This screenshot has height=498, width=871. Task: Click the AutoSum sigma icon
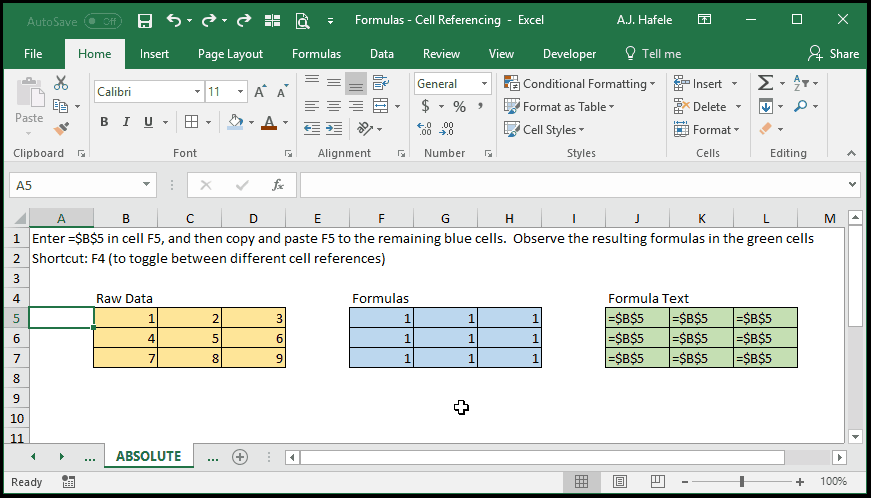coord(765,83)
